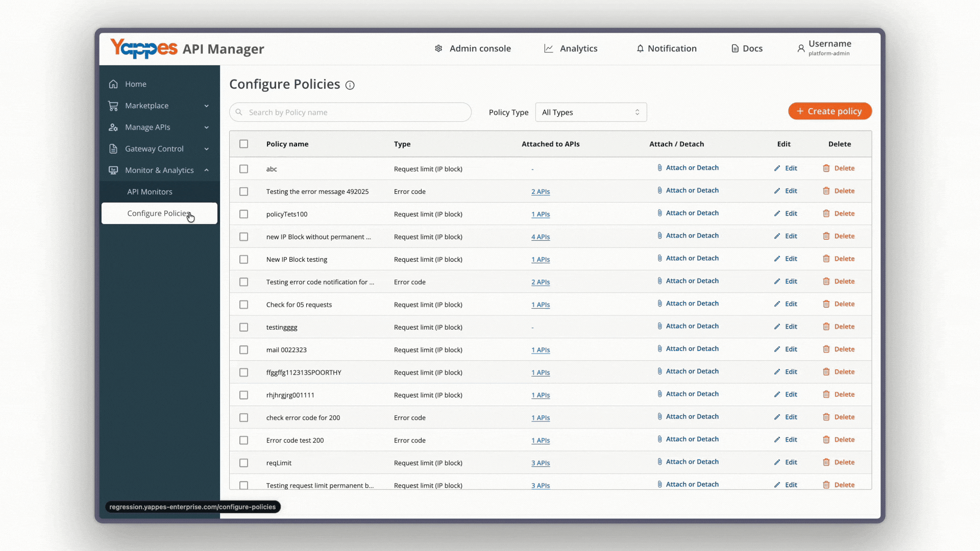Expand the Gateway Control chevron
The image size is (980, 551).
207,149
